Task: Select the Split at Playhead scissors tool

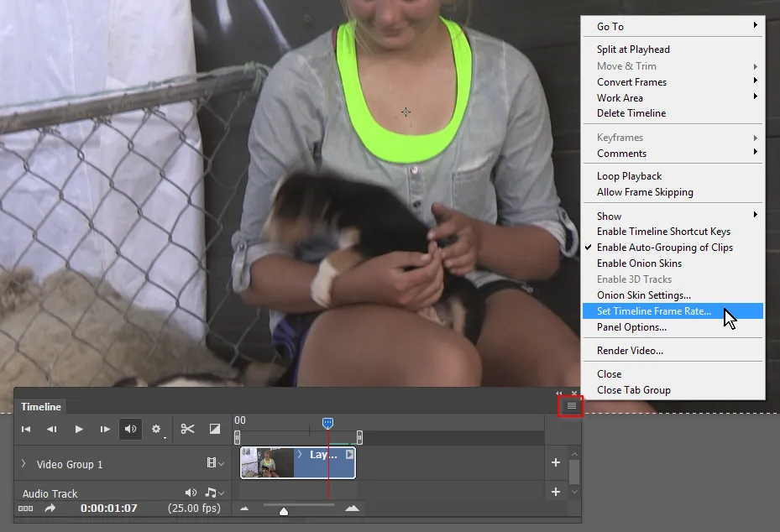Action: tap(187, 429)
